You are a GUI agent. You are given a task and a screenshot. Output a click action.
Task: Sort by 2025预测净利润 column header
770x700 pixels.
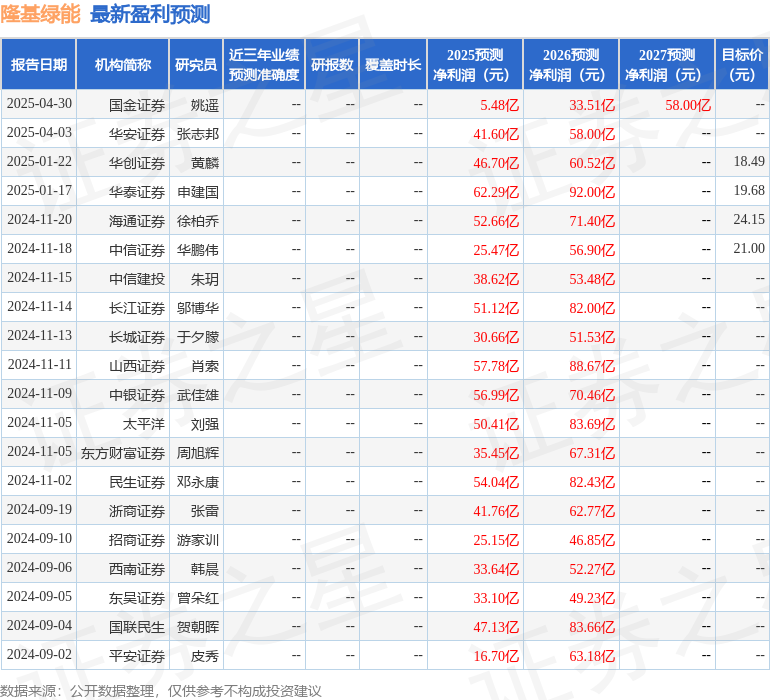[x=475, y=65]
